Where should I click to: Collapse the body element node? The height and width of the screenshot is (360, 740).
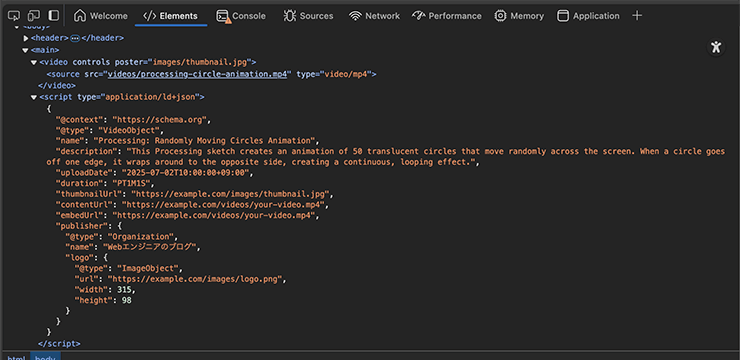click(x=17, y=26)
